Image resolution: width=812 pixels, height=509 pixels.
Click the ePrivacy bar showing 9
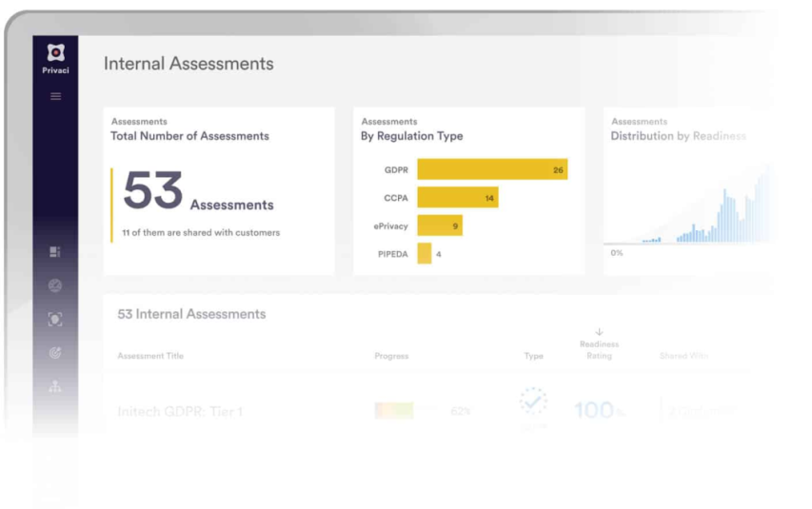click(x=439, y=225)
